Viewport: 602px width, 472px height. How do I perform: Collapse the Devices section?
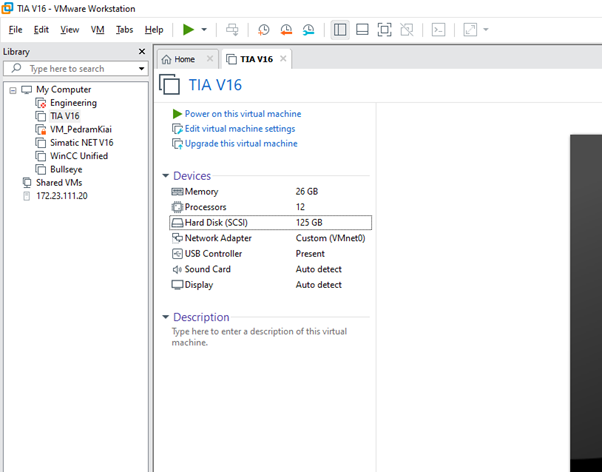tap(165, 176)
